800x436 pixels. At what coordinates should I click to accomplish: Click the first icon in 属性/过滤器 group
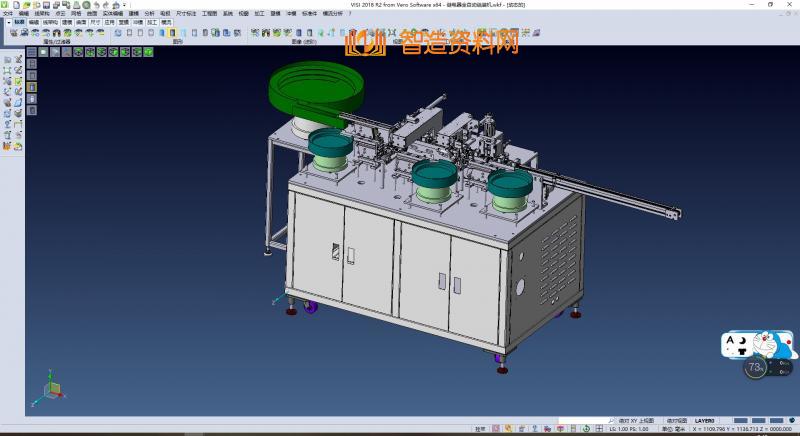click(x=13, y=32)
